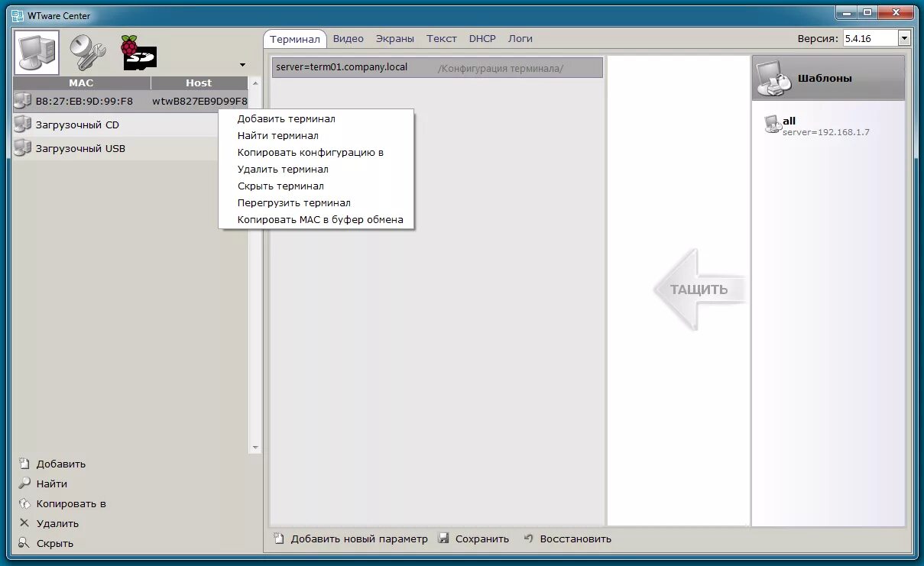
Task: Click terminal list scrollbar down arrow
Action: (255, 448)
